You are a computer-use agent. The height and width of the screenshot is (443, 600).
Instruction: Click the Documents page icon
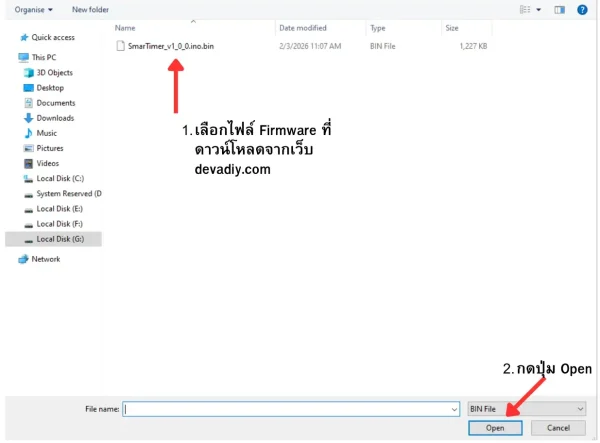pyautogui.click(x=28, y=103)
